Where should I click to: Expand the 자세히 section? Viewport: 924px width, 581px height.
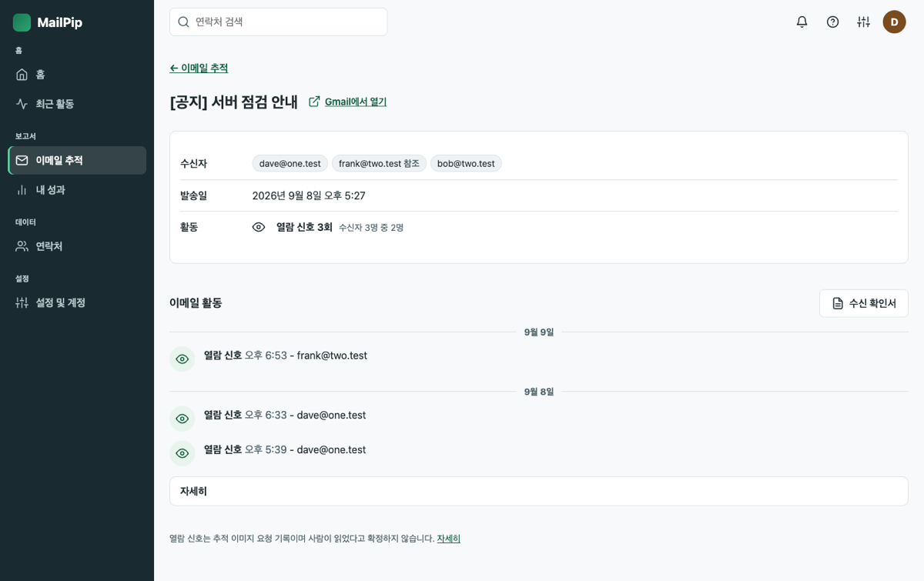click(538, 491)
